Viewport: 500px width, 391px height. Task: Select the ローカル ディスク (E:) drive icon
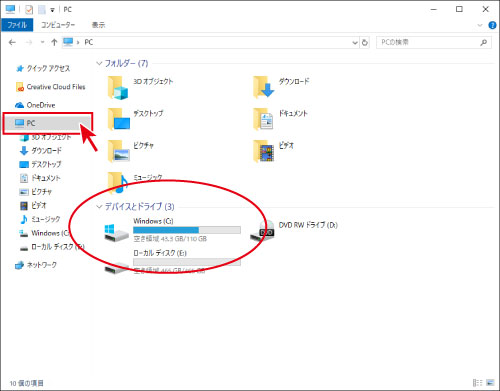pyautogui.click(x=116, y=267)
